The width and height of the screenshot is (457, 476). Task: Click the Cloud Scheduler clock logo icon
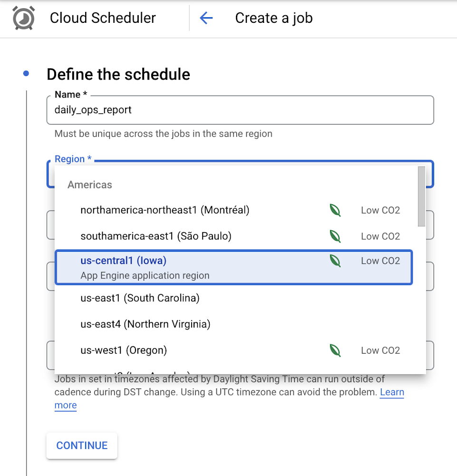coord(23,19)
